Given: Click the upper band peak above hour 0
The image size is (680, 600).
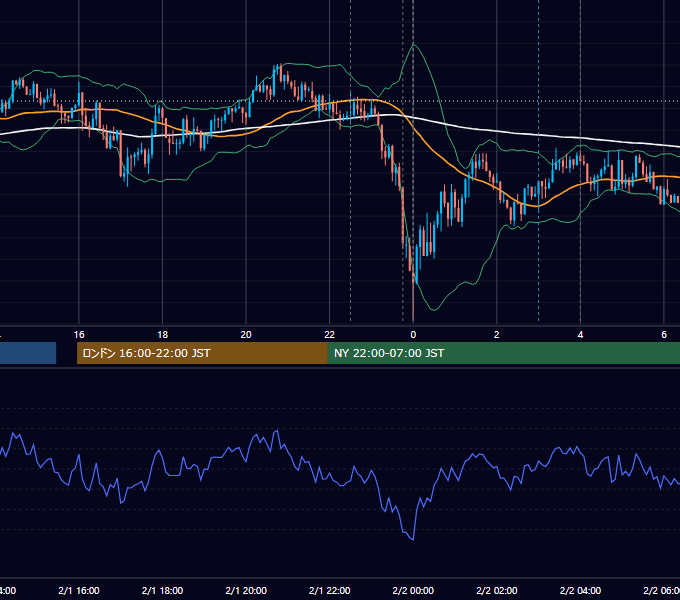Looking at the screenshot, I should [x=413, y=44].
